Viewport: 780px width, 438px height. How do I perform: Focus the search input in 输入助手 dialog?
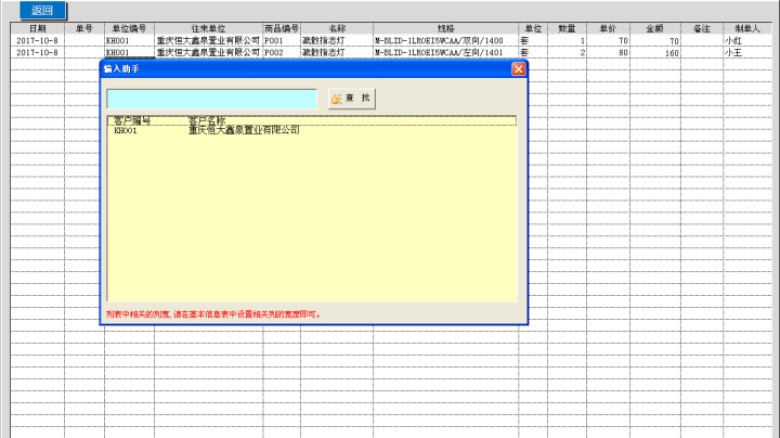211,99
